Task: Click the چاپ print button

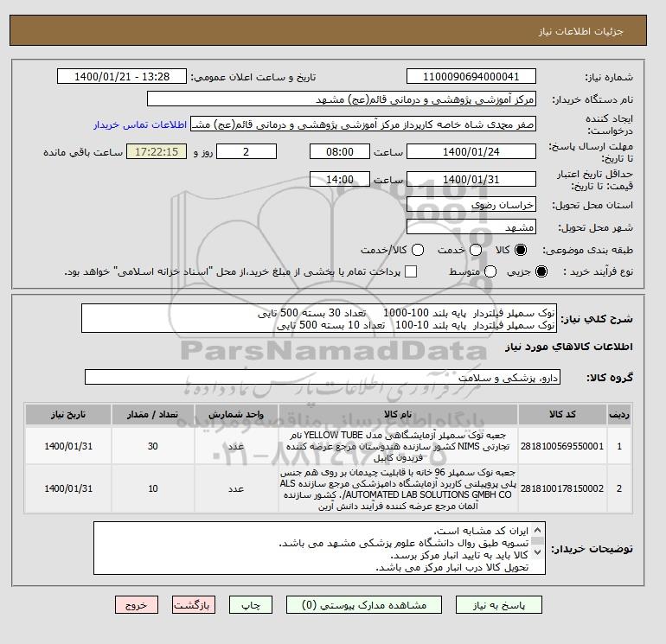Action: coord(251,605)
